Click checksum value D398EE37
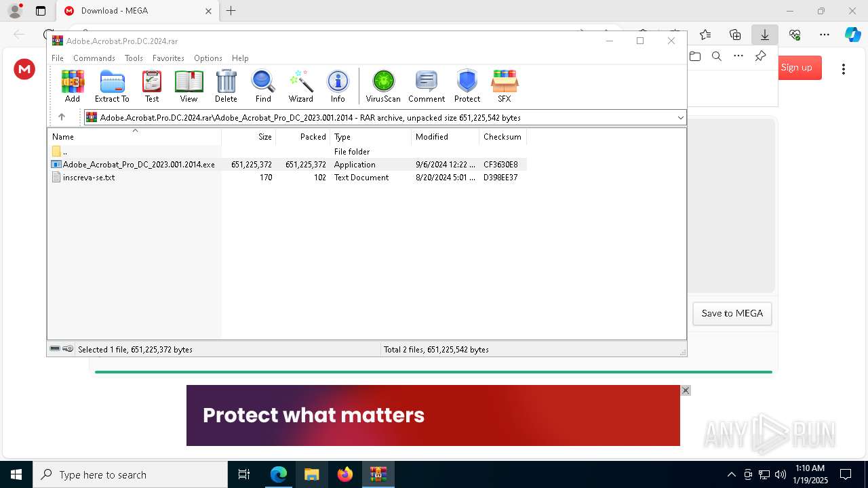Viewport: 868px width, 488px height. [500, 178]
